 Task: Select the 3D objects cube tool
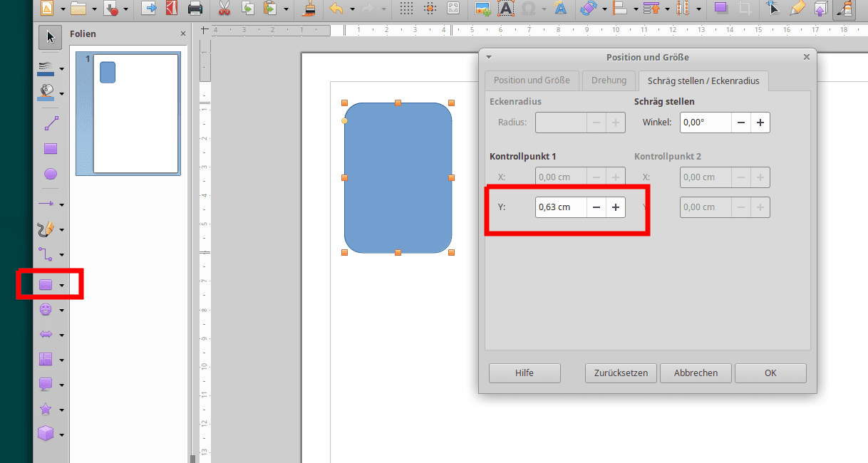(46, 434)
